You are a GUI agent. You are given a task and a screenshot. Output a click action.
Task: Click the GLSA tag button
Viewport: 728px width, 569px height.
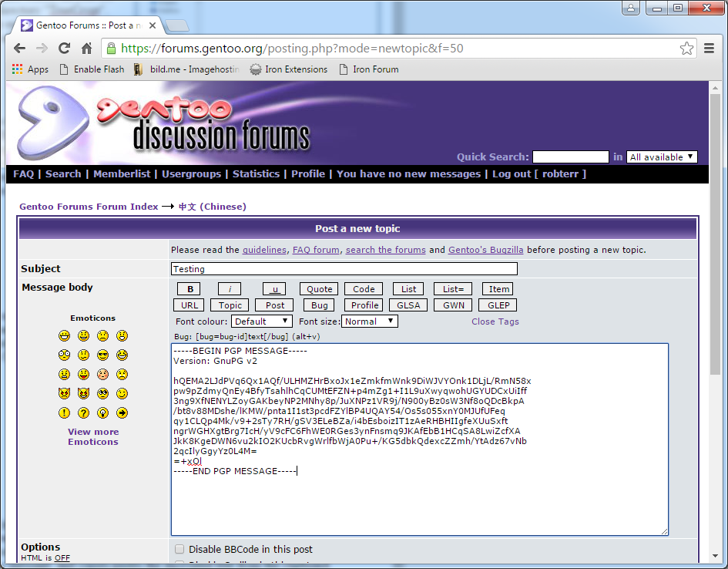[x=408, y=305]
